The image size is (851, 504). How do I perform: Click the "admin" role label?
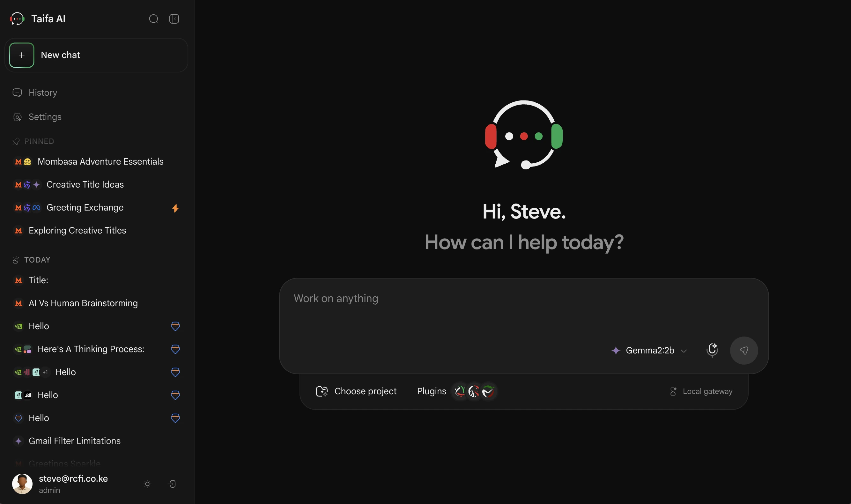pos(49,490)
